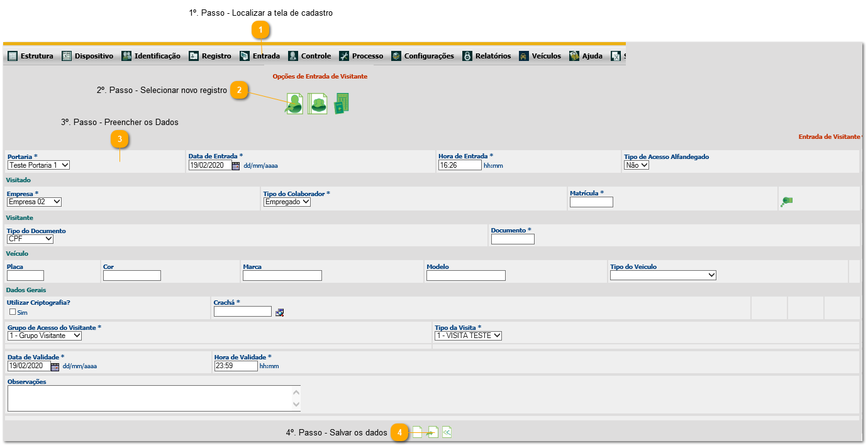Choose a Tipo do Documento option

click(x=30, y=239)
